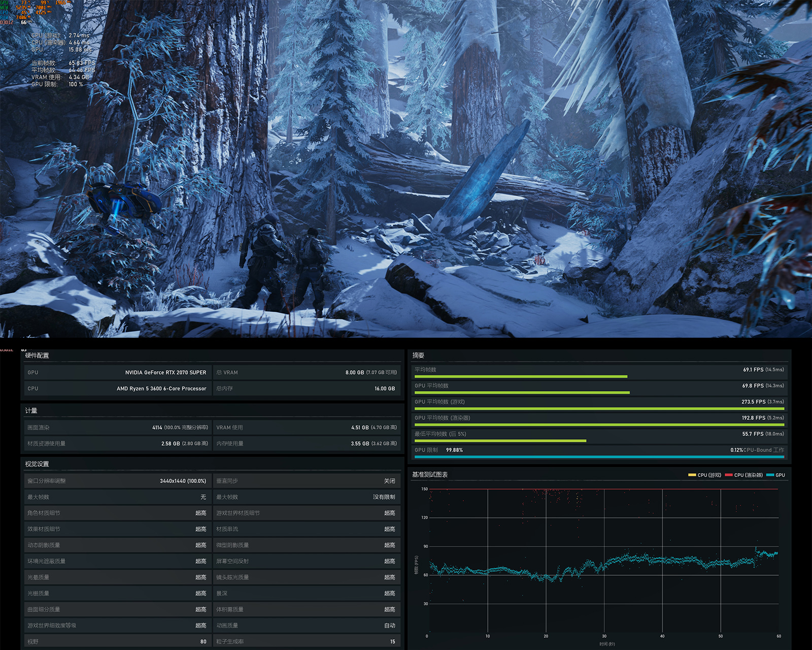Screen dimensions: 812x650
Task: Click the 动态阴影质量 超高 setting row
Action: 117,545
